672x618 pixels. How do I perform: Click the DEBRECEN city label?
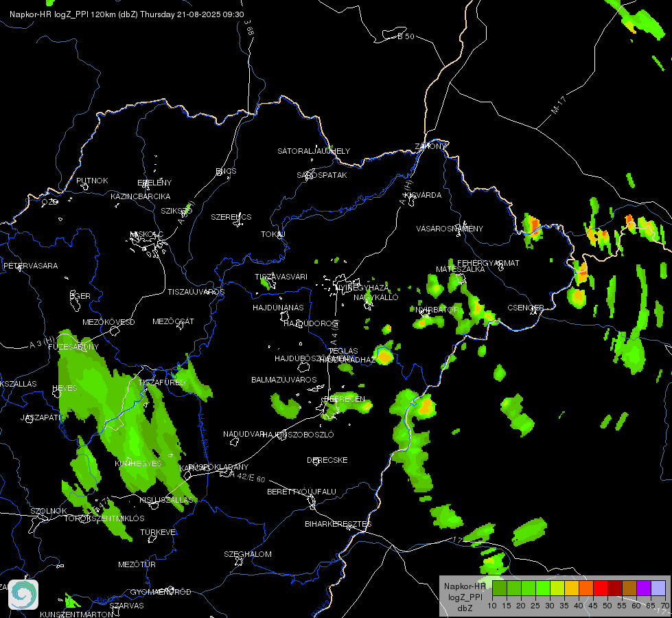tap(345, 399)
